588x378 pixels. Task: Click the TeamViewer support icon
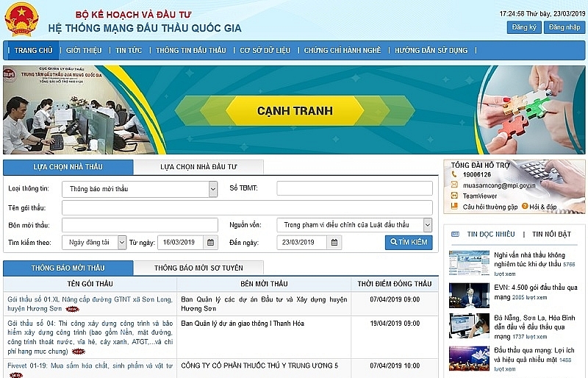454,196
